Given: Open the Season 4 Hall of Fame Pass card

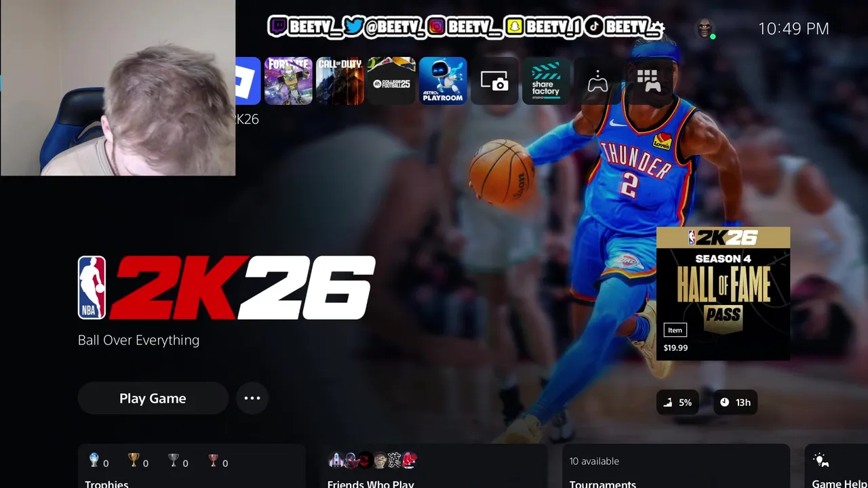Looking at the screenshot, I should point(723,293).
